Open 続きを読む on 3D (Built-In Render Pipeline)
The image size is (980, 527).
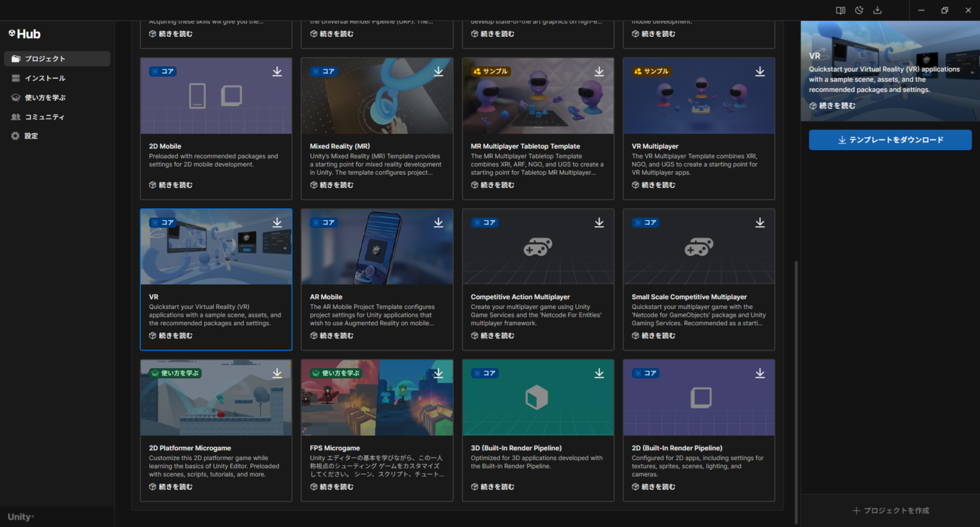(x=492, y=487)
